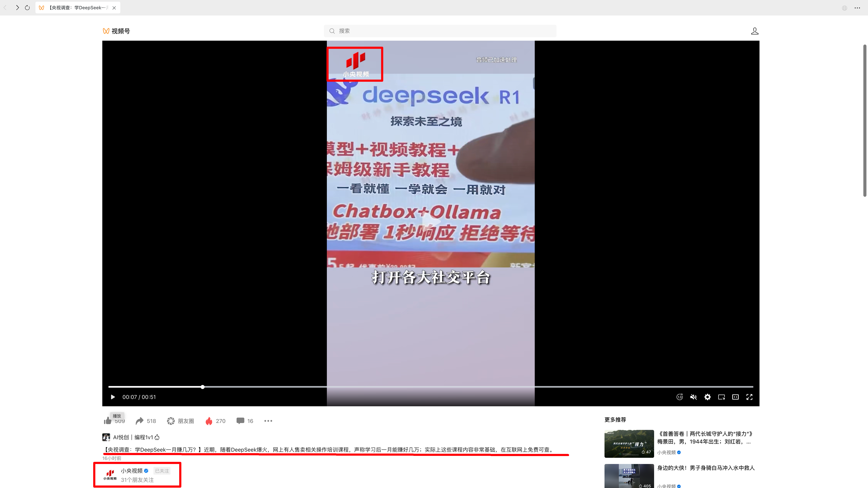Open the user profile icon
Viewport: 868px width, 488px height.
(x=755, y=31)
